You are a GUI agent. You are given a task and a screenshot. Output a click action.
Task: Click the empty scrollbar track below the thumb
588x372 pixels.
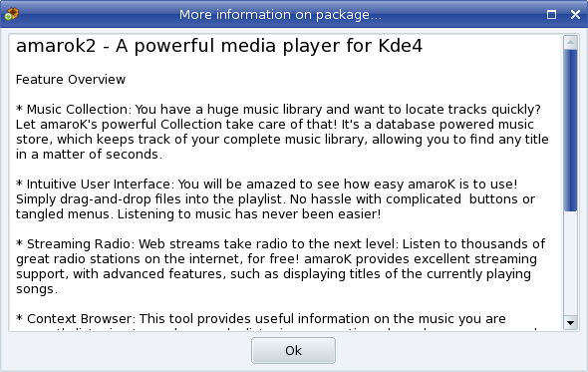pos(570,262)
